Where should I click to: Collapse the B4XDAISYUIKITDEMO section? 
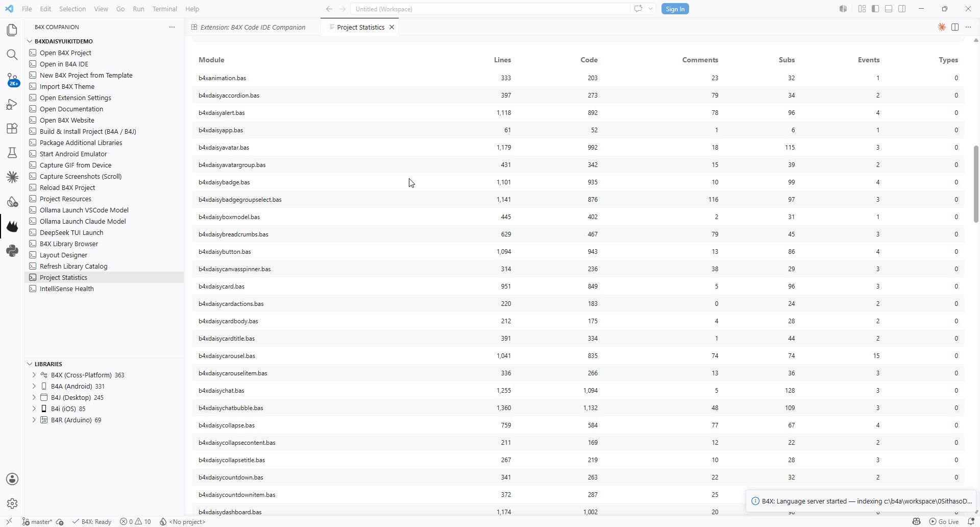click(30, 41)
